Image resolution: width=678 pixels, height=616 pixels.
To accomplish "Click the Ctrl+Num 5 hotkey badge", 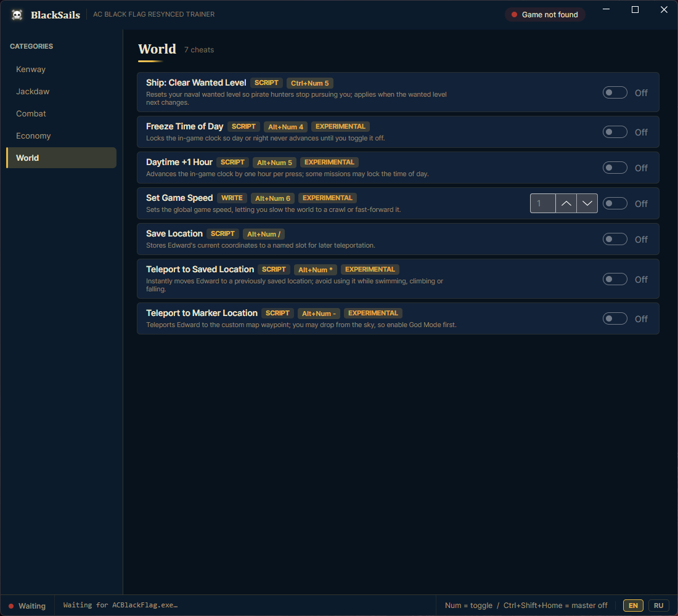I will (x=309, y=83).
